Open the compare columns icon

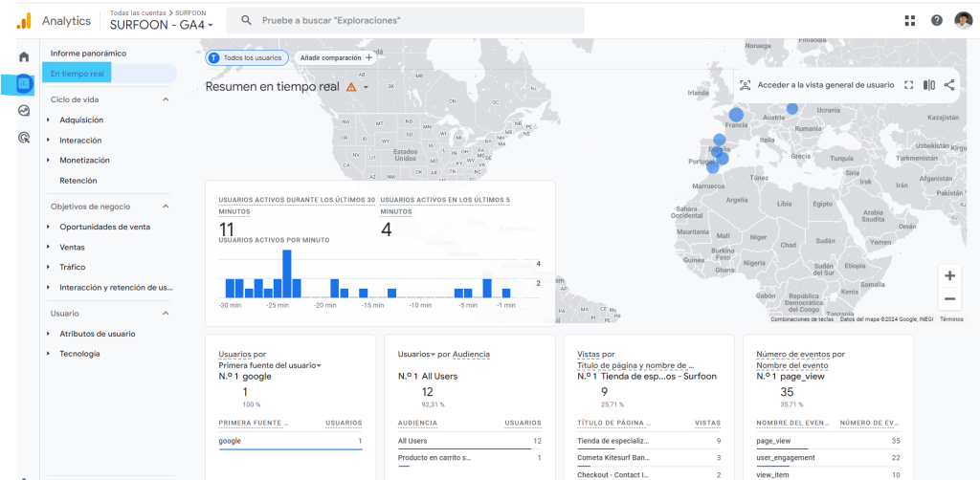(929, 85)
